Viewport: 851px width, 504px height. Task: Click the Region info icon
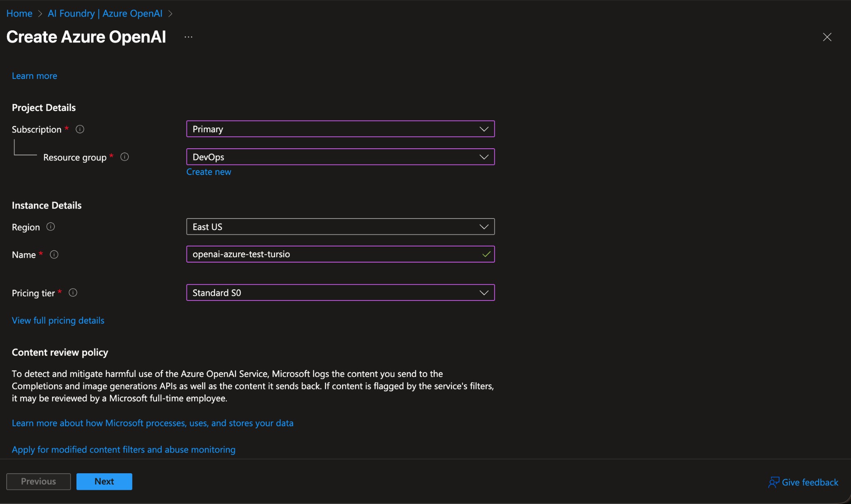point(50,227)
